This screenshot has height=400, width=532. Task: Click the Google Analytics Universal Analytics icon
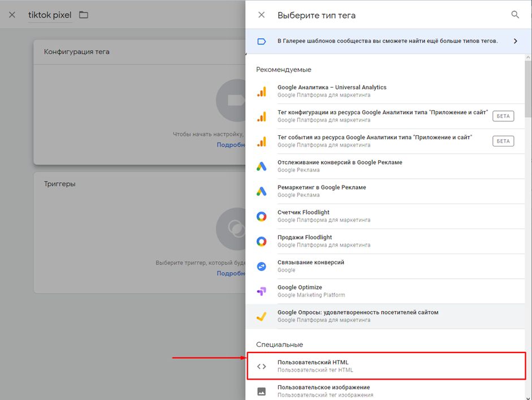click(x=261, y=92)
